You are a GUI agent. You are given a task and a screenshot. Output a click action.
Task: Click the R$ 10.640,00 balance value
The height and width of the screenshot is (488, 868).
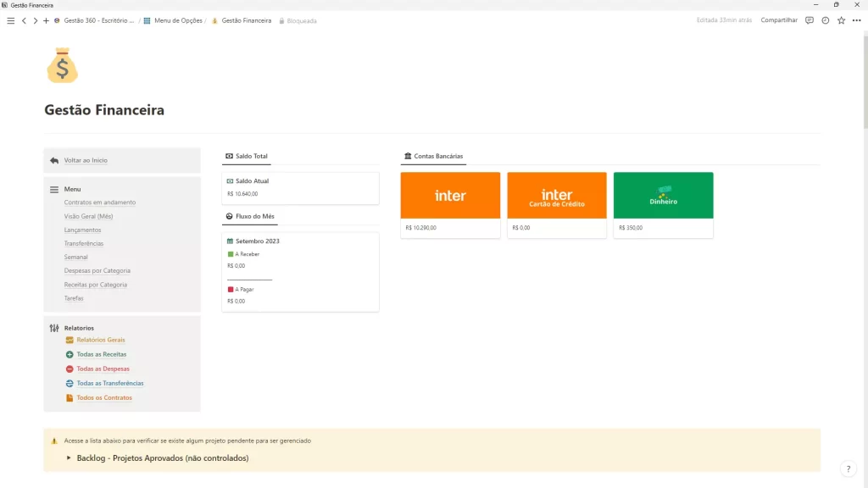[242, 194]
